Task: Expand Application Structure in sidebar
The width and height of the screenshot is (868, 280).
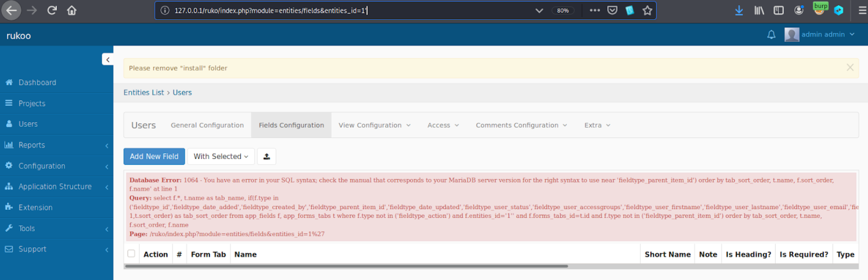Action: pyautogui.click(x=55, y=186)
